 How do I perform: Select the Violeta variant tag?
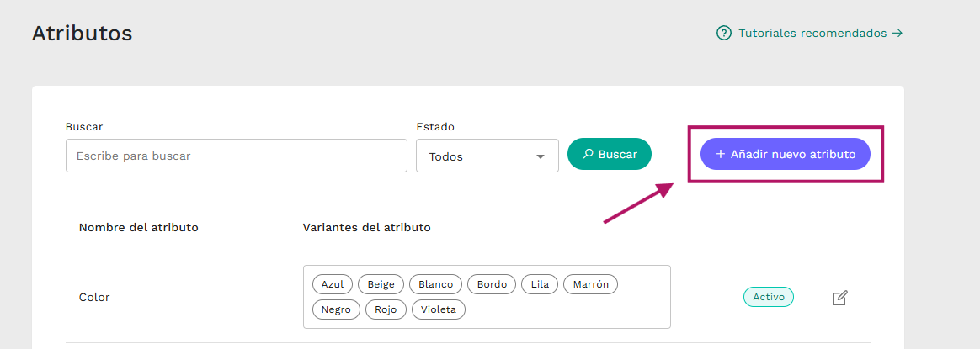[x=439, y=309]
